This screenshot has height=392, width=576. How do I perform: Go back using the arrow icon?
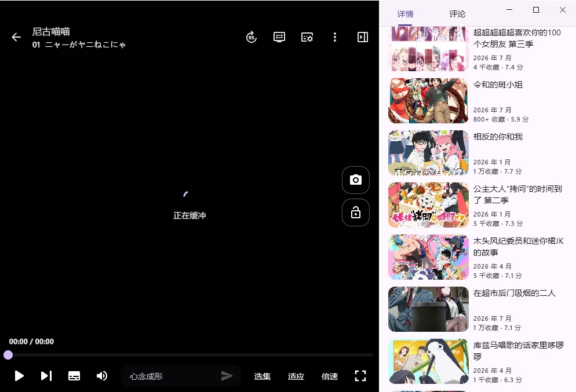[16, 37]
